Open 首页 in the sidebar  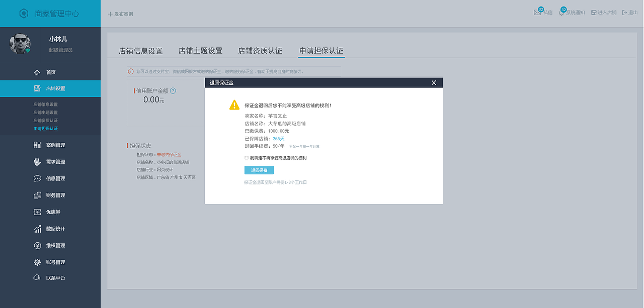click(50, 72)
